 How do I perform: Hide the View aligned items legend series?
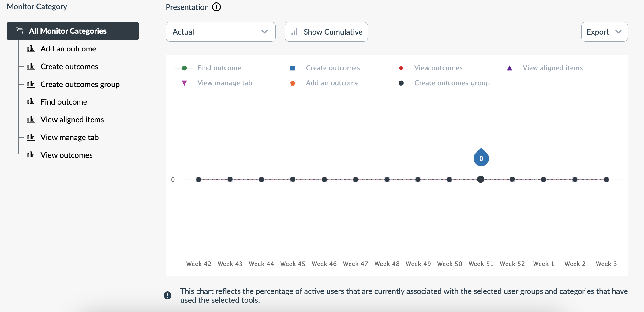coord(552,68)
